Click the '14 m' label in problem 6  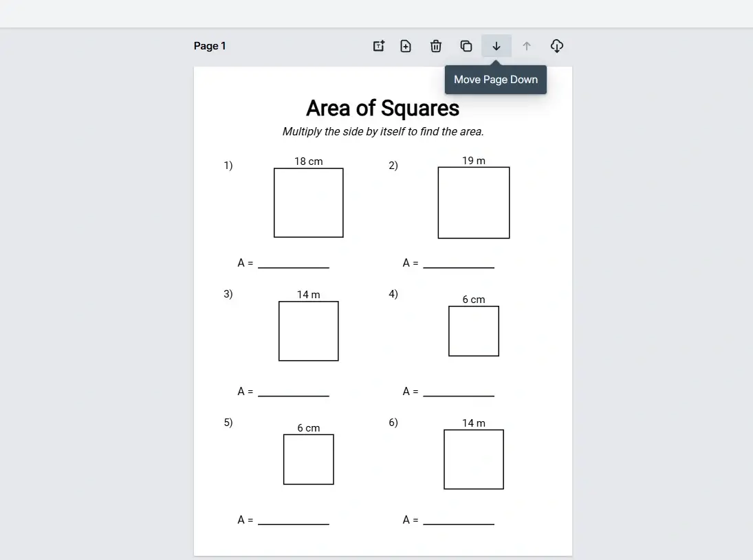474,423
